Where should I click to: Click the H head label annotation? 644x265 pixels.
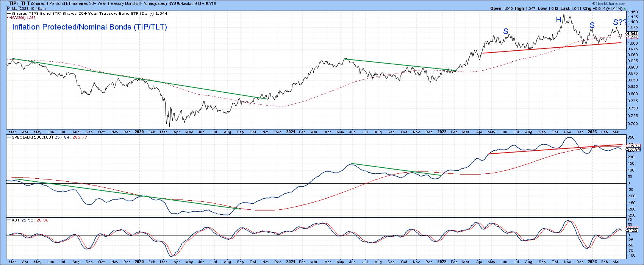(558, 20)
